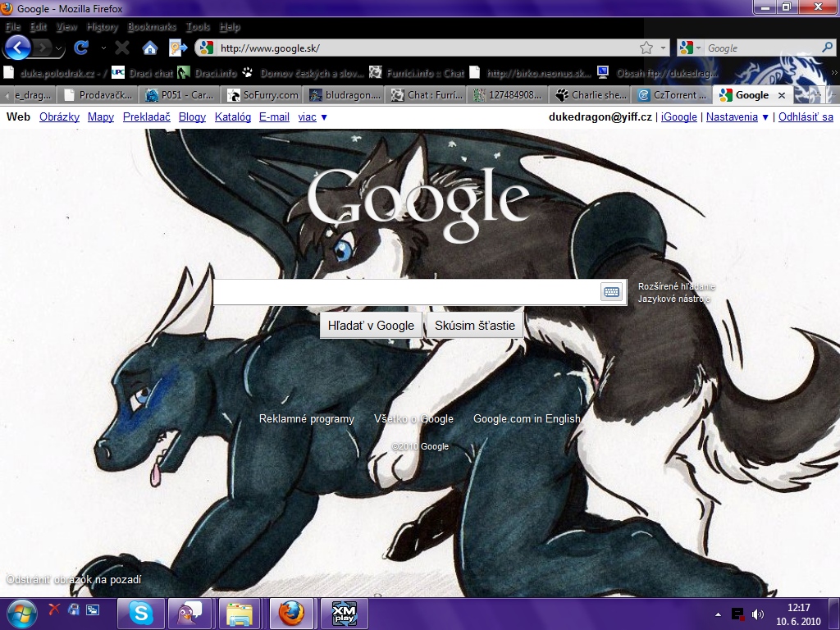Image resolution: width=840 pixels, height=630 pixels.
Task: Open the Edit menu
Action: tap(39, 26)
